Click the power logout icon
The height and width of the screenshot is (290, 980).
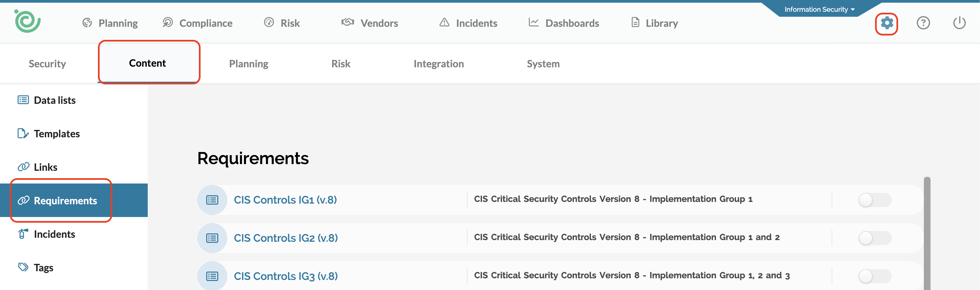pos(959,23)
